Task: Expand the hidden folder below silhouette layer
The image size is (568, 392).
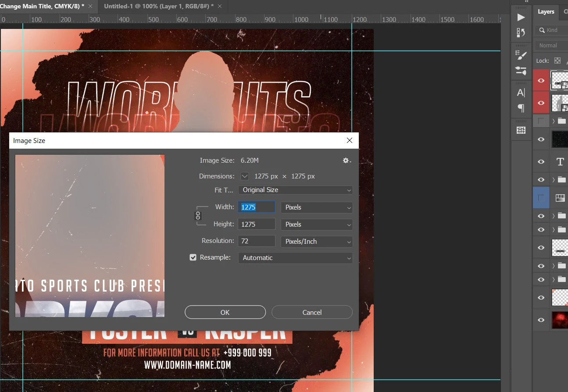Action: 554,121
